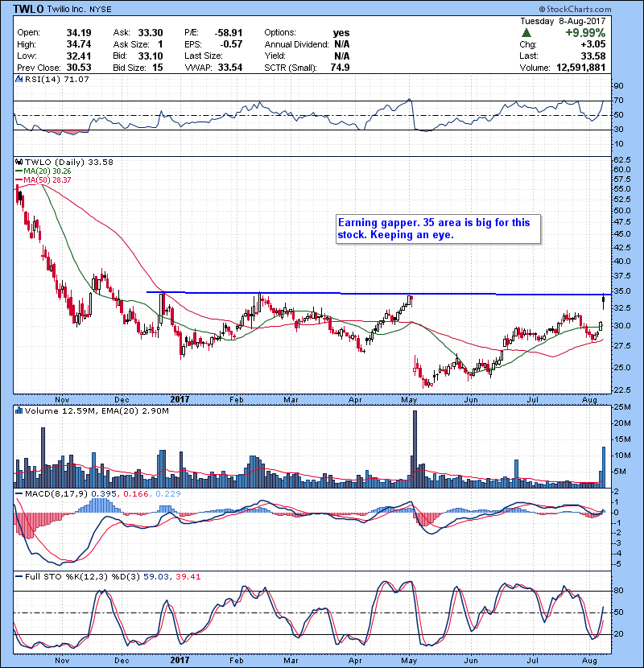Click the MA(20) 30.26 legend label
644x668 pixels.
pyautogui.click(x=47, y=171)
